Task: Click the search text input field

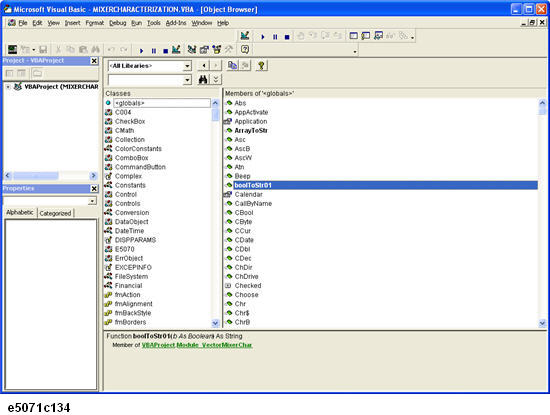Action: tap(146, 80)
